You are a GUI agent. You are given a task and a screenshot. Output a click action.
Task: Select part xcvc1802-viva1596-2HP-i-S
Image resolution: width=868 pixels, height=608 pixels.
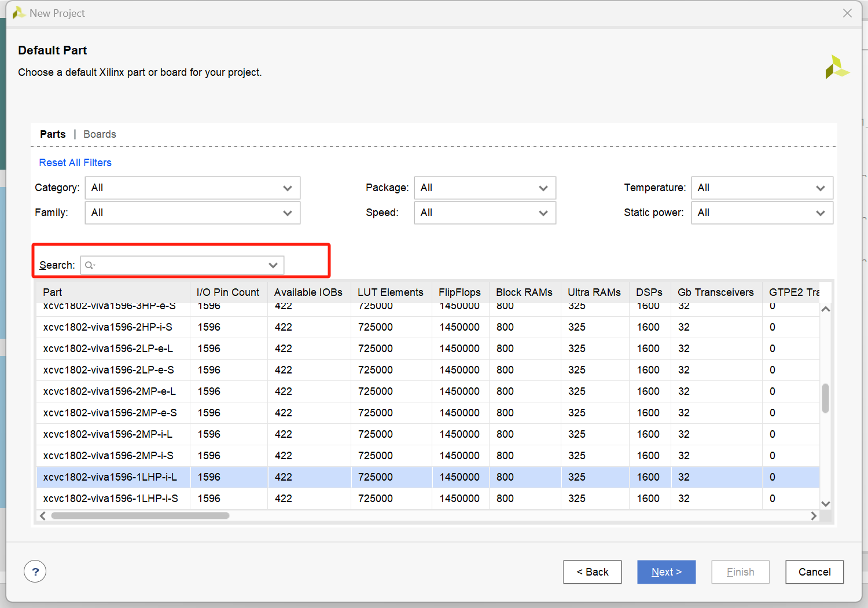428,327
